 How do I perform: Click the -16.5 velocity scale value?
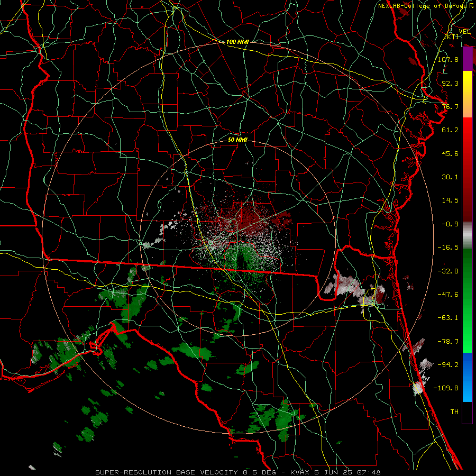[x=448, y=248]
